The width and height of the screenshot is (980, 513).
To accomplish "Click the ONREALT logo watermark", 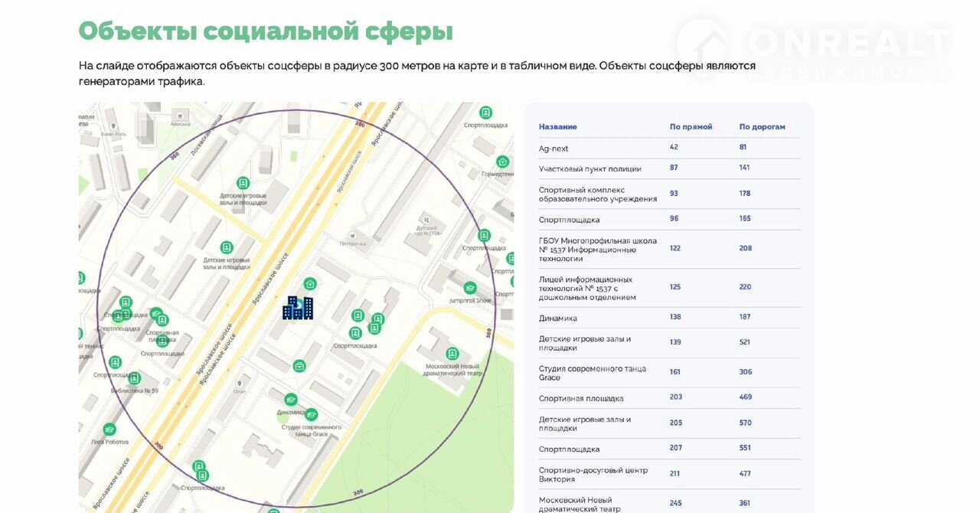I will point(814,50).
